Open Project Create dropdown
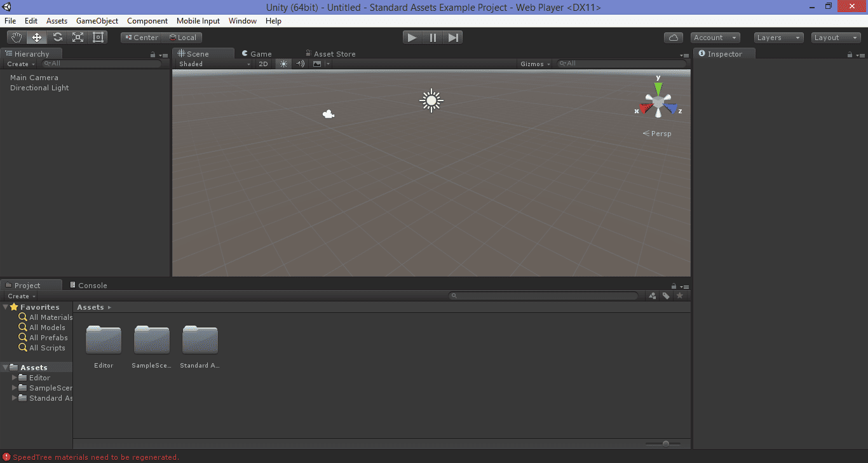This screenshot has width=868, height=463. coord(21,296)
